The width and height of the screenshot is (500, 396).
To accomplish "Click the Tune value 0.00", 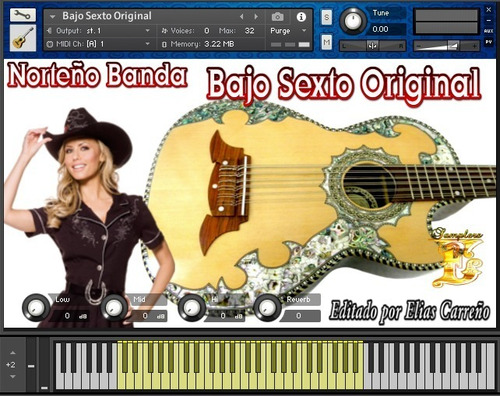I will [x=380, y=29].
